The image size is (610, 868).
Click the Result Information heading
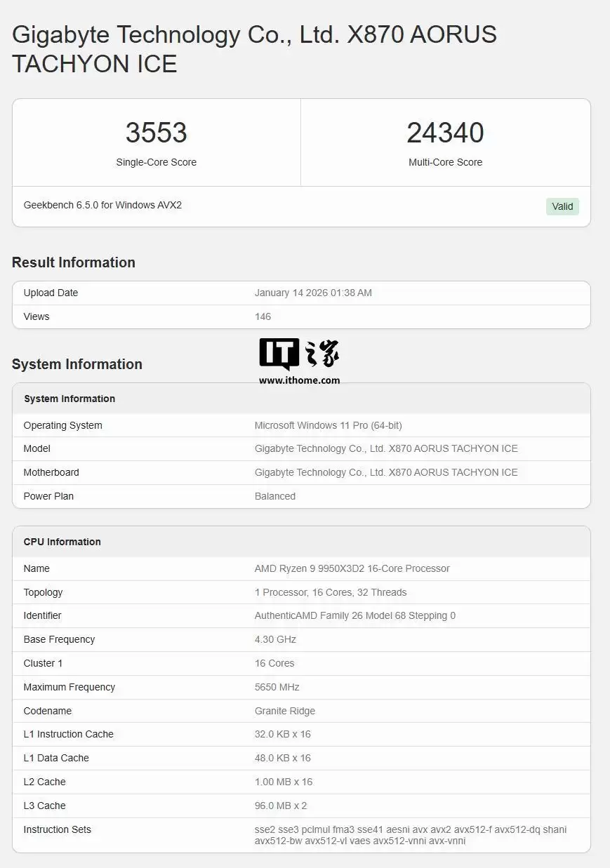coord(74,262)
